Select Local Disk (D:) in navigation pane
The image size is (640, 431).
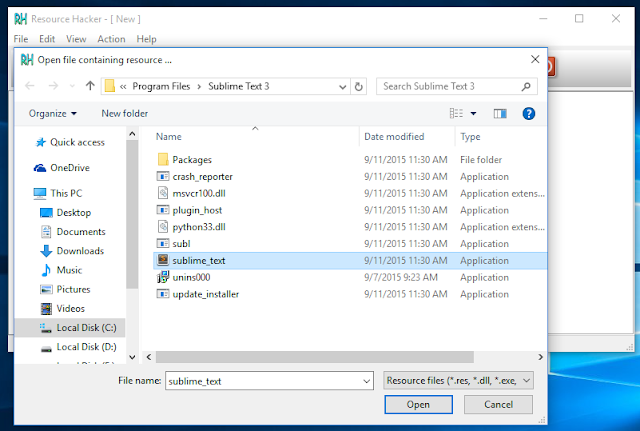click(78, 347)
